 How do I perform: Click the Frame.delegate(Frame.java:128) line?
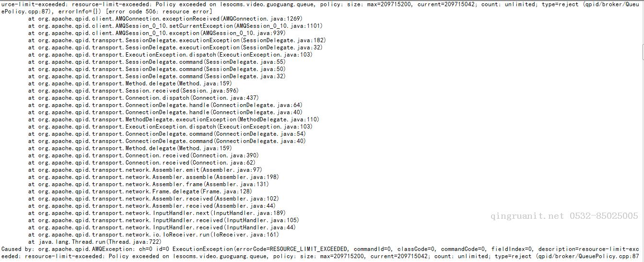(x=140, y=191)
